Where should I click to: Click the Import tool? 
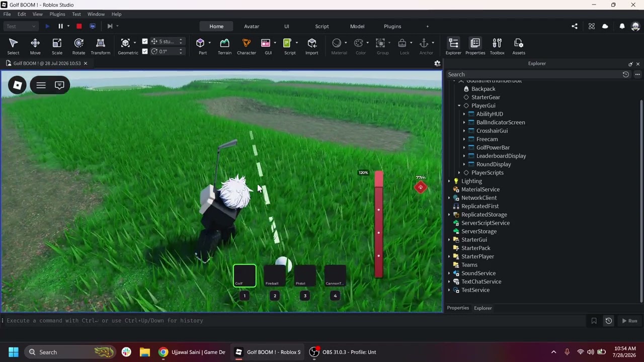pyautogui.click(x=312, y=46)
